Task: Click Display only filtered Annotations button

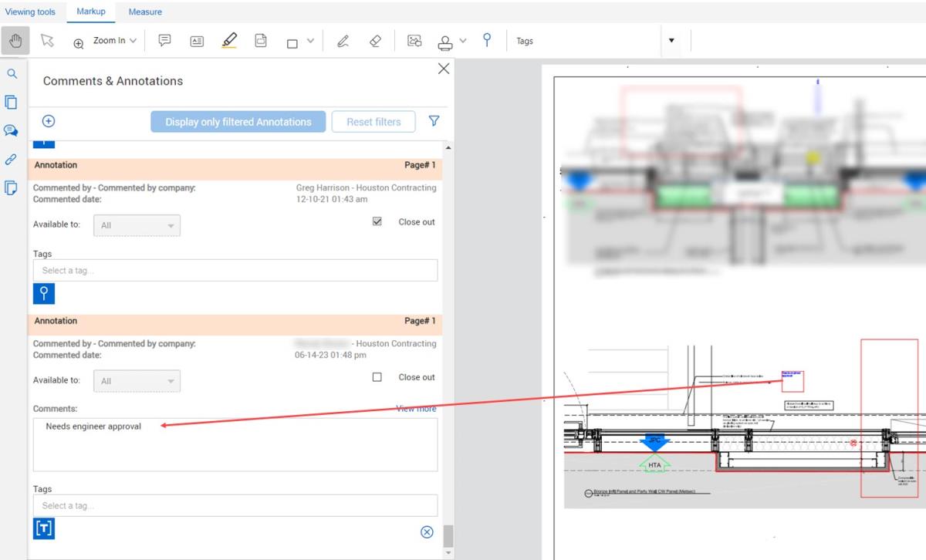Action: [x=238, y=122]
